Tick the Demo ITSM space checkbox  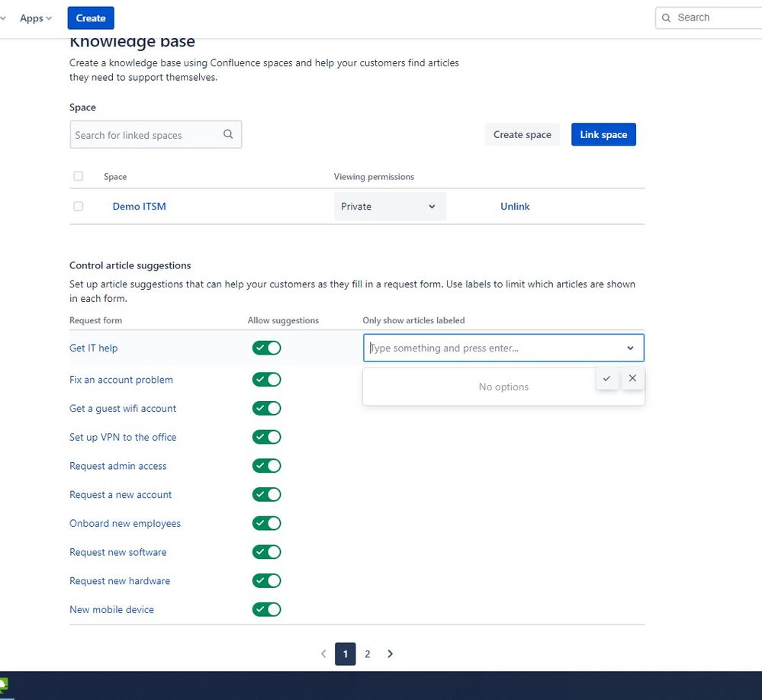coord(79,206)
